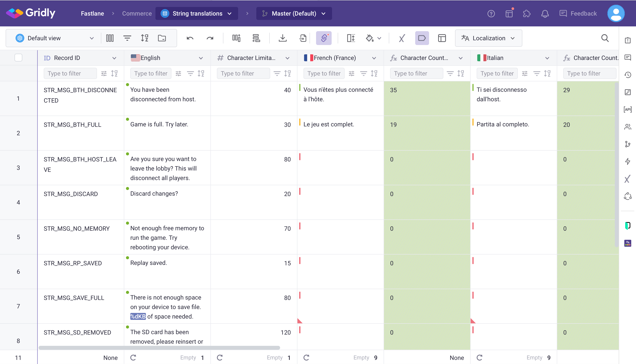
Task: Open the history clock sidebar icon
Action: (628, 75)
